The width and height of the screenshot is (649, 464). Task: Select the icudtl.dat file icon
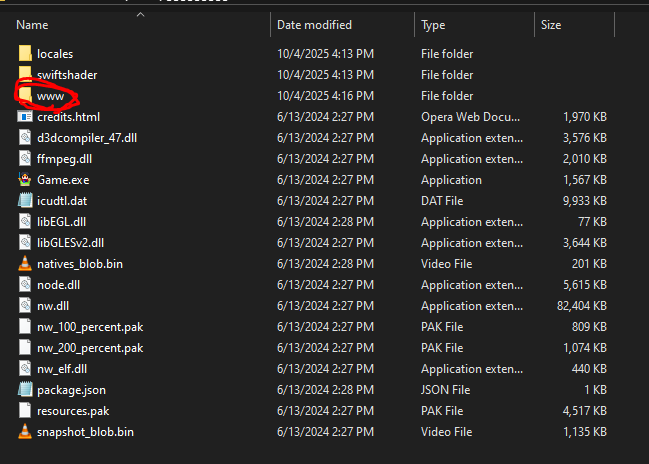tap(25, 201)
